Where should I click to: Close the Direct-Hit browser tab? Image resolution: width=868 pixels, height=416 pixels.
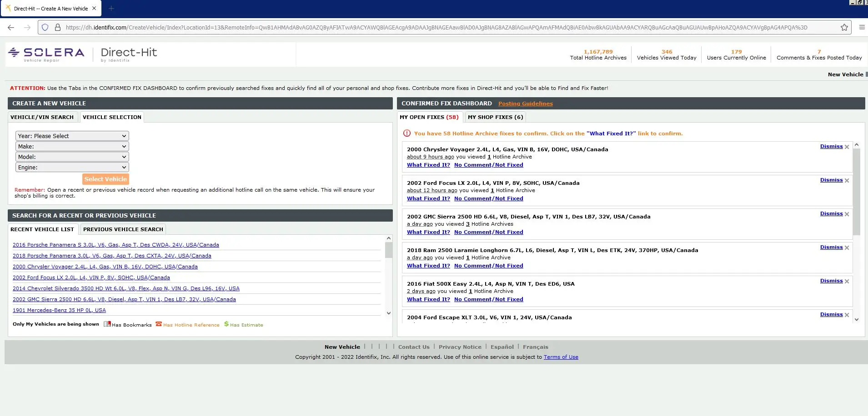94,8
